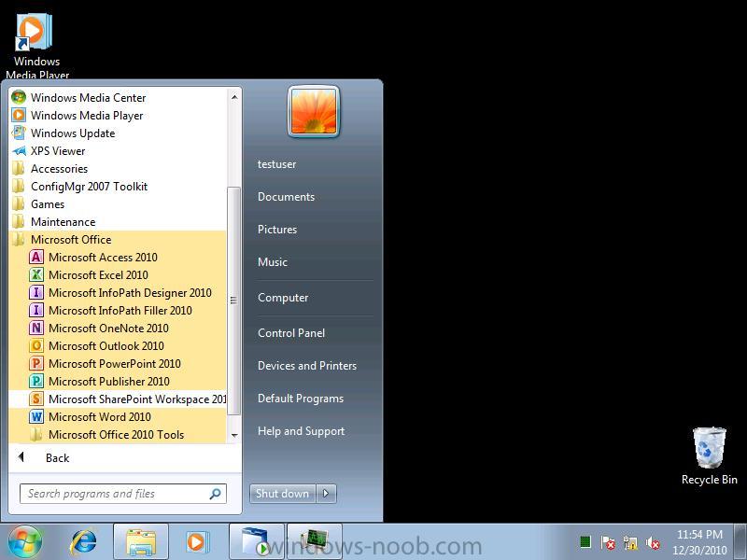Viewport: 747px width, 560px height.
Task: Launch Microsoft OneNote 2010 icon
Action: click(x=36, y=329)
